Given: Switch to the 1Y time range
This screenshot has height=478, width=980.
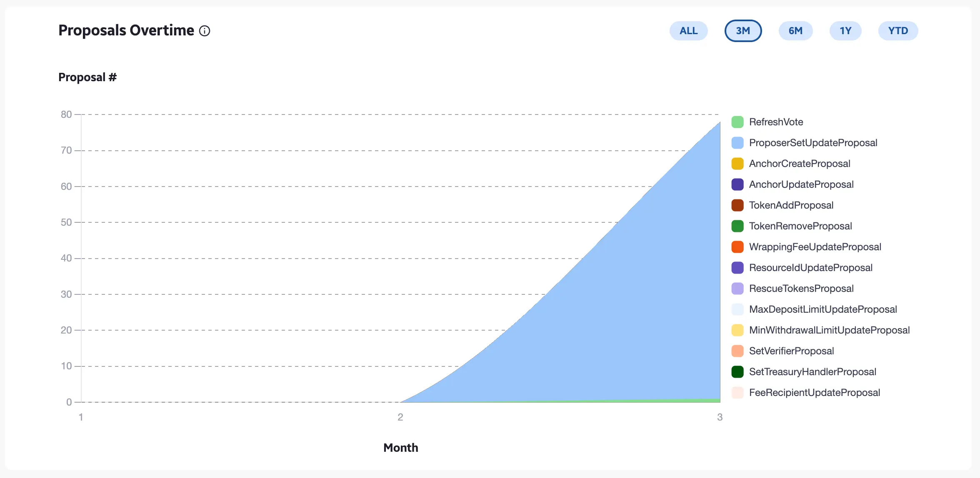Looking at the screenshot, I should 845,31.
